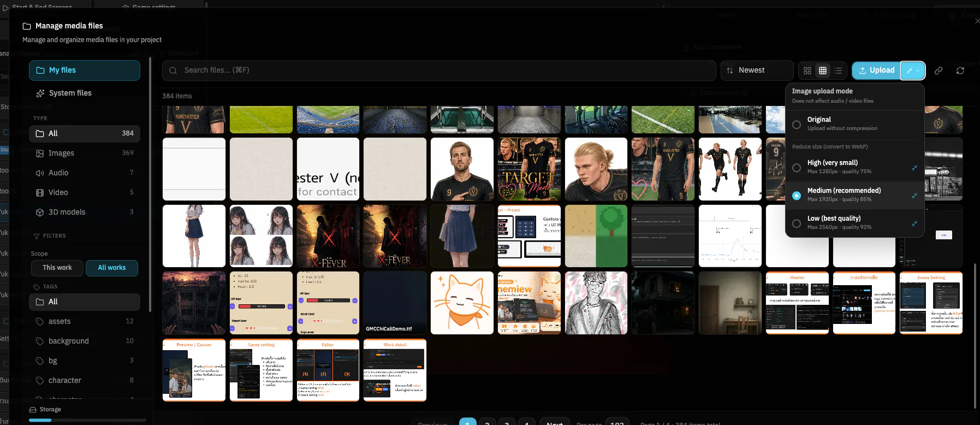Screen dimensions: 980x425
Task: Open the Game setting slide thumbnail
Action: (261, 370)
